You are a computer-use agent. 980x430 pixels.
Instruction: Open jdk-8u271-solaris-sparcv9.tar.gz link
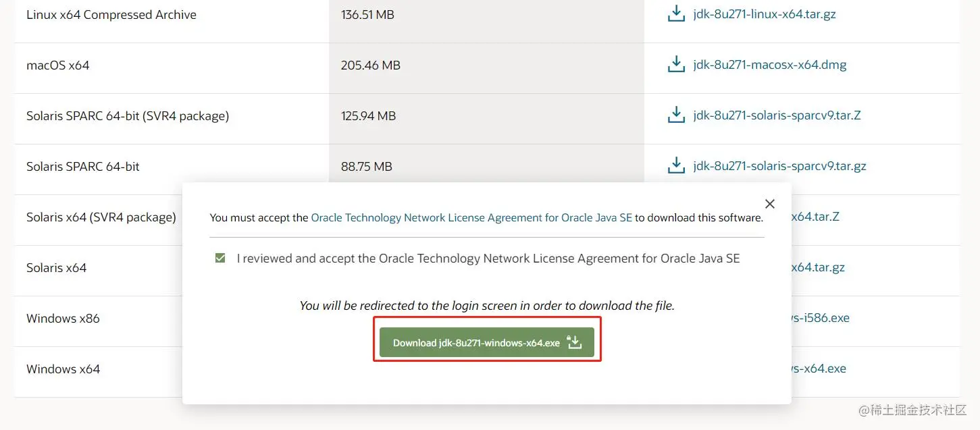pyautogui.click(x=779, y=165)
